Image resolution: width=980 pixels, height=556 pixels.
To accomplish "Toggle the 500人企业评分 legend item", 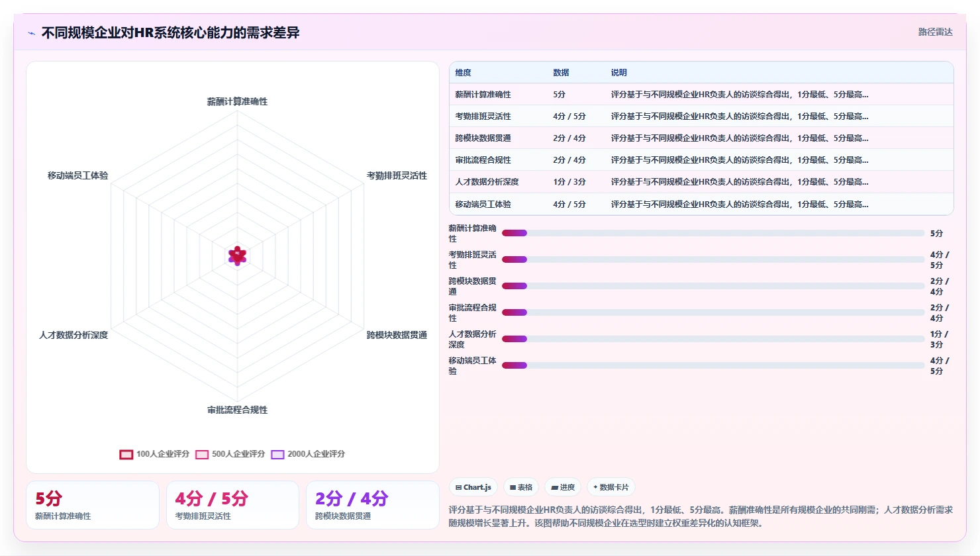I will point(230,454).
